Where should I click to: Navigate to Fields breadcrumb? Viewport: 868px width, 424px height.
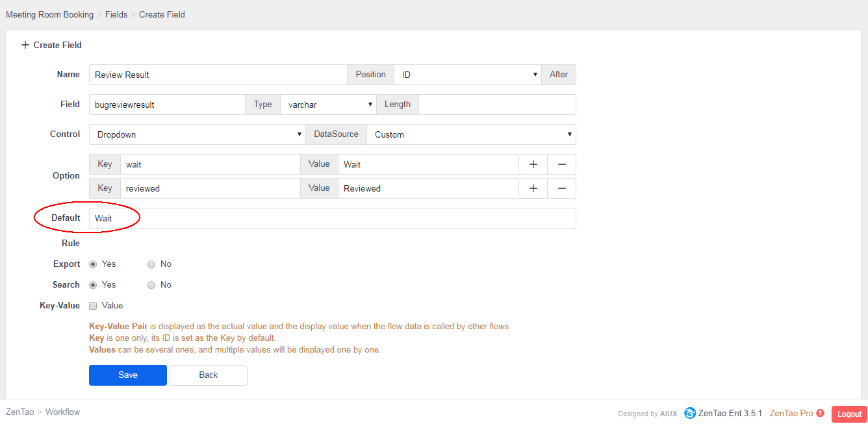[116, 14]
